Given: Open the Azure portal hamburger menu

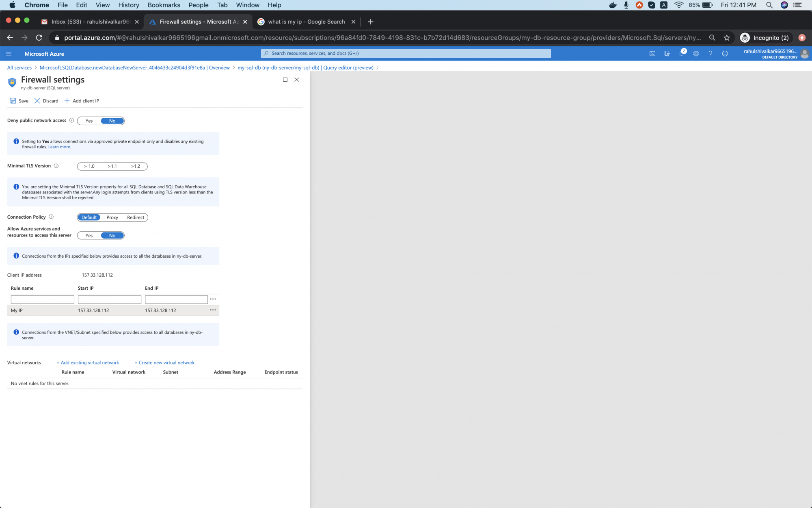Looking at the screenshot, I should coord(9,54).
